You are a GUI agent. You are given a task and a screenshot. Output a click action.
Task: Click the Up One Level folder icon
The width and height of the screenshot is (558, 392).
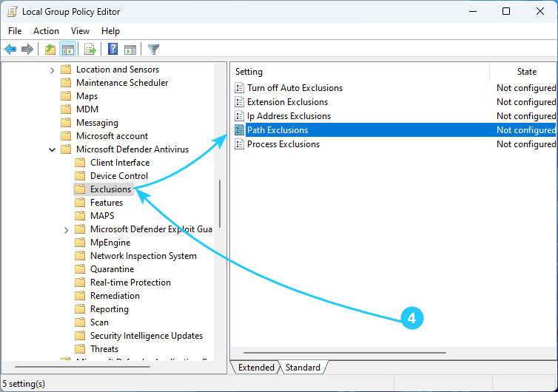point(50,50)
